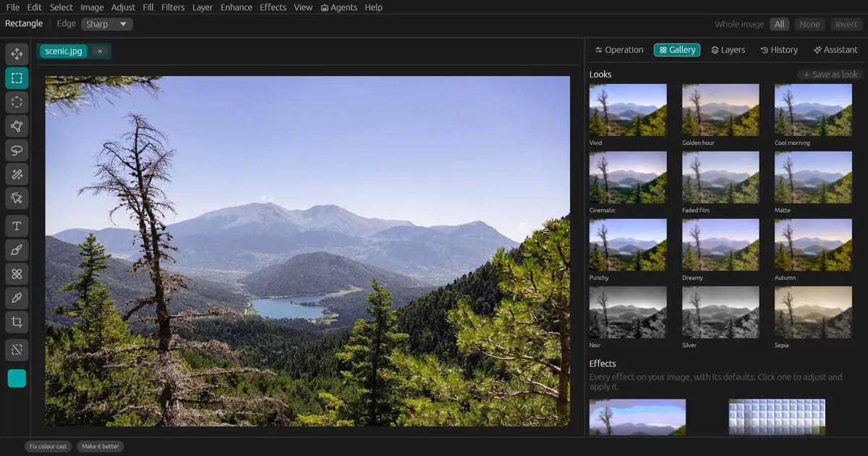868x456 pixels.
Task: Open the Layer menu
Action: (203, 7)
